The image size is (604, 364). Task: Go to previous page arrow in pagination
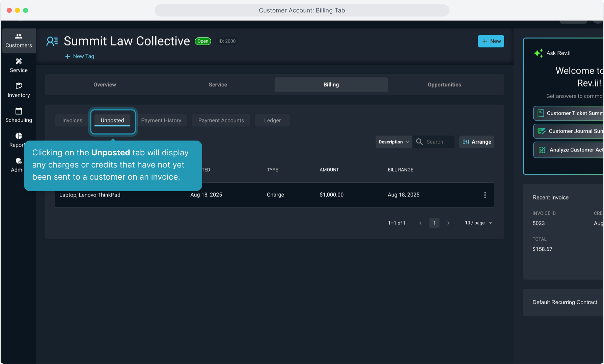(420, 223)
